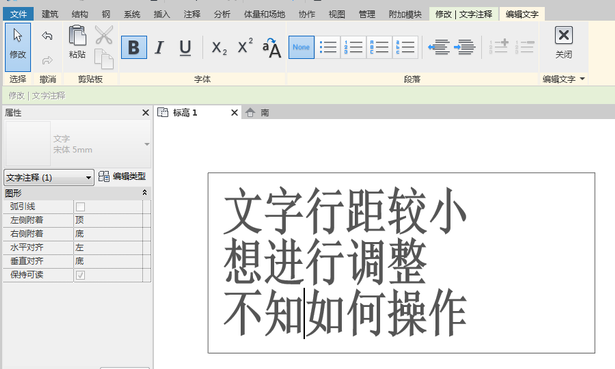The width and height of the screenshot is (615, 369).
Task: Switch to the 管理 ribbon tab
Action: coord(367,14)
